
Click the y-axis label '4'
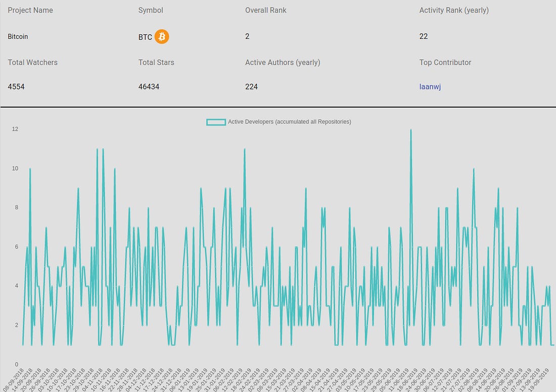(16, 286)
